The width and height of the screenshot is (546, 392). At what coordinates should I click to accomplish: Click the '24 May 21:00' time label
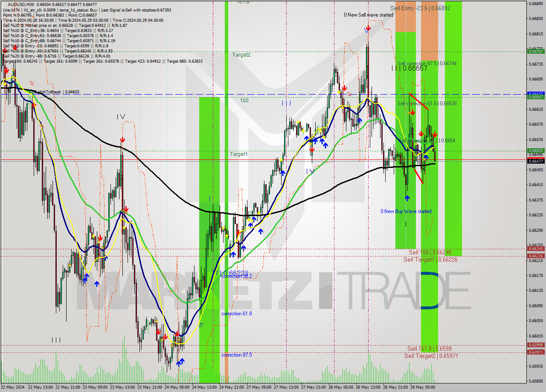[232, 387]
